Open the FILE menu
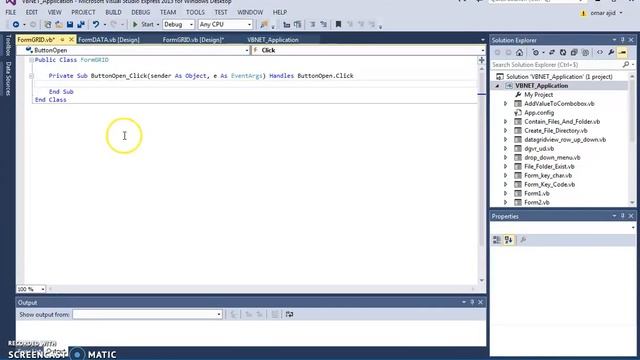Screen dimensions: 640x360 [x=11, y=12]
